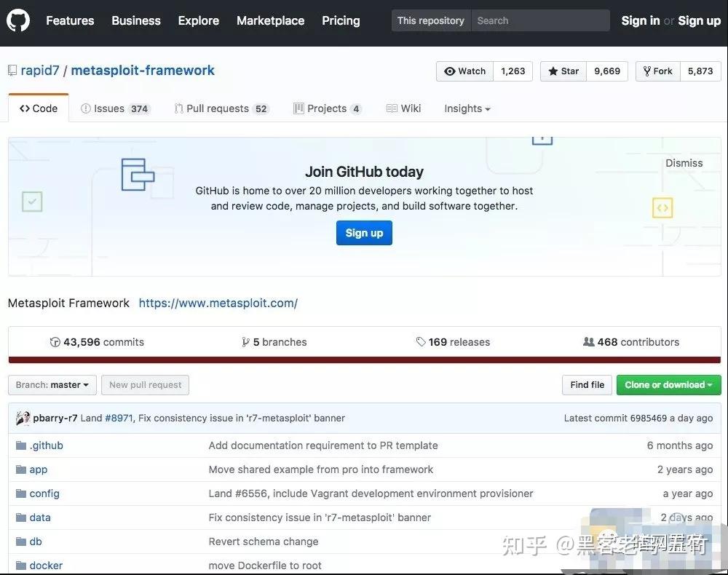
Task: Open the .github folder
Action: coord(46,445)
